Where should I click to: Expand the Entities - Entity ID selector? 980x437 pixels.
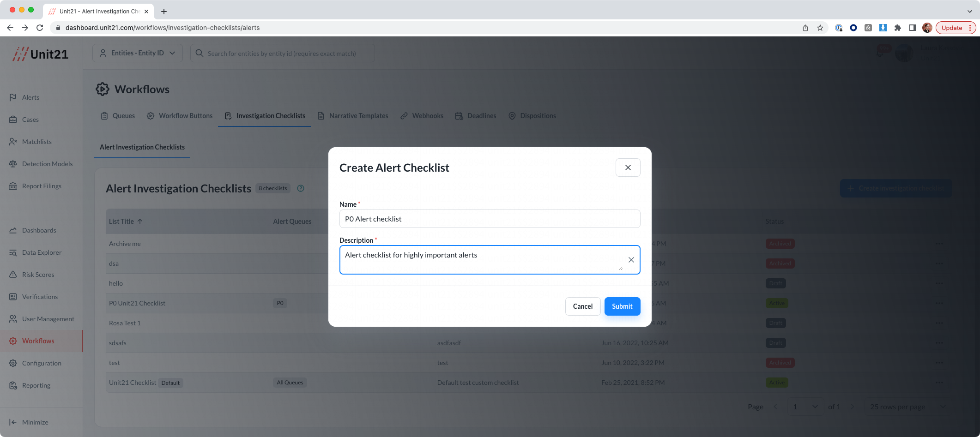(137, 53)
